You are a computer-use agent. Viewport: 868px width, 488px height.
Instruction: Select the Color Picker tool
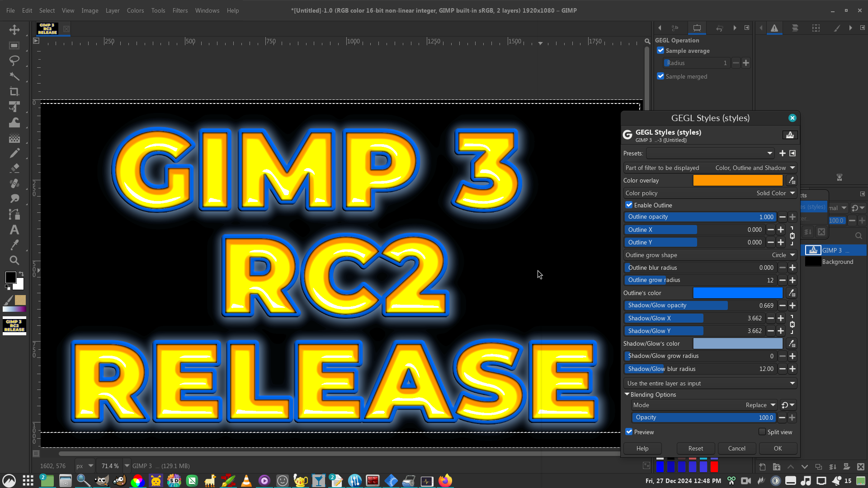click(x=14, y=245)
